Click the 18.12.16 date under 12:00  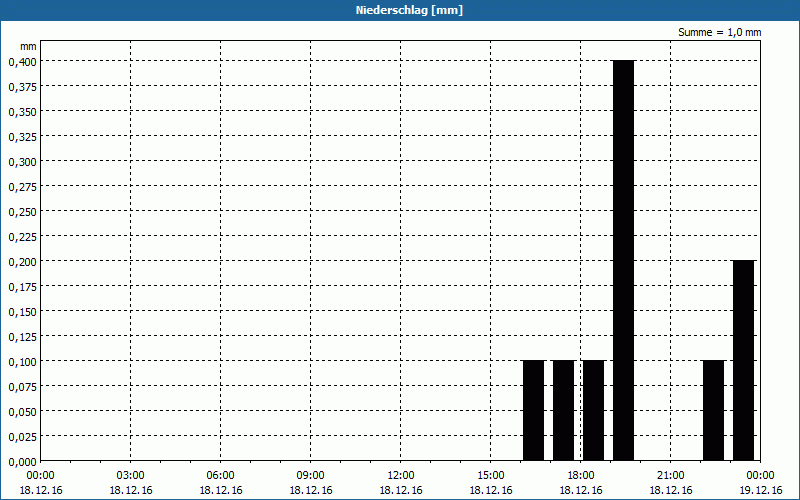point(401,490)
